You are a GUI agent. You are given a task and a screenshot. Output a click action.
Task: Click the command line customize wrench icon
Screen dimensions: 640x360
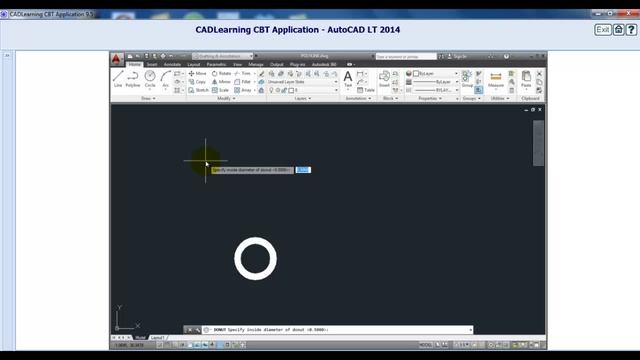coord(198,330)
